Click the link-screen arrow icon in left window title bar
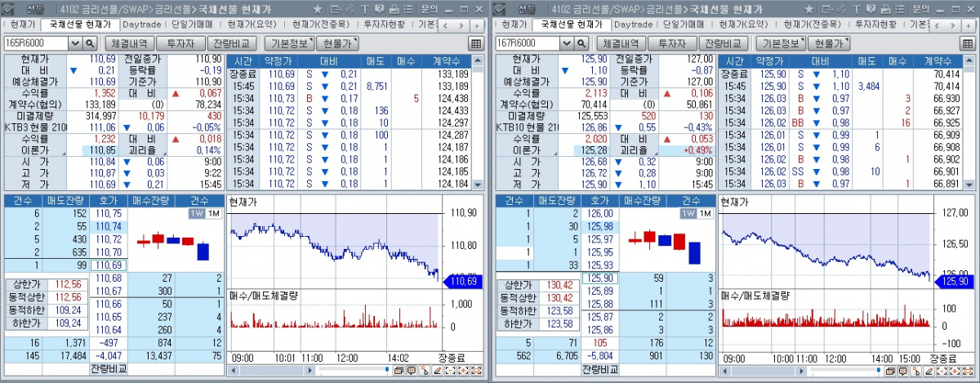This screenshot has height=383, width=980. click(x=335, y=8)
